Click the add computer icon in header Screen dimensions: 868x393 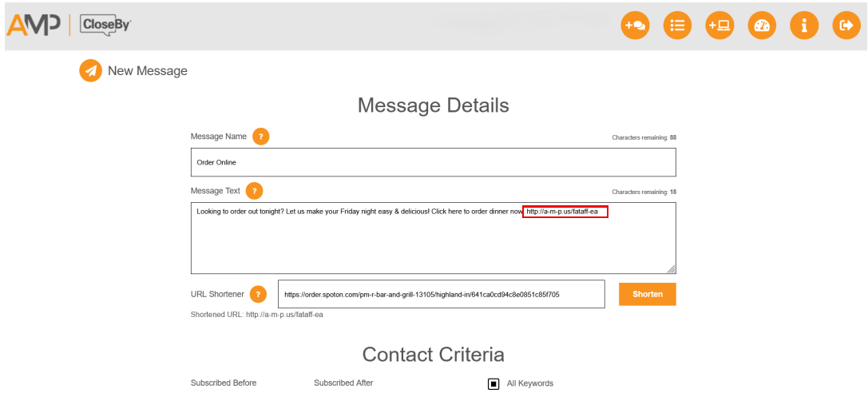(x=719, y=26)
